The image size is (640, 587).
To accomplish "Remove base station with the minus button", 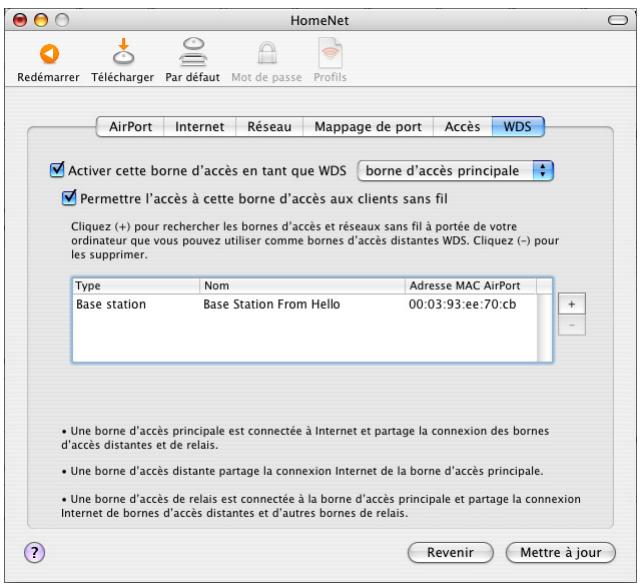I will click(571, 325).
